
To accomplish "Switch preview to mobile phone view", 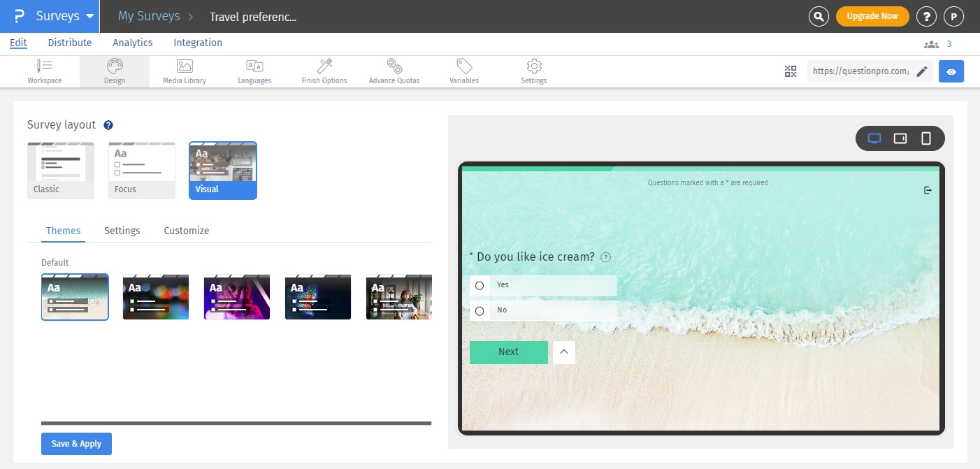I will click(926, 138).
